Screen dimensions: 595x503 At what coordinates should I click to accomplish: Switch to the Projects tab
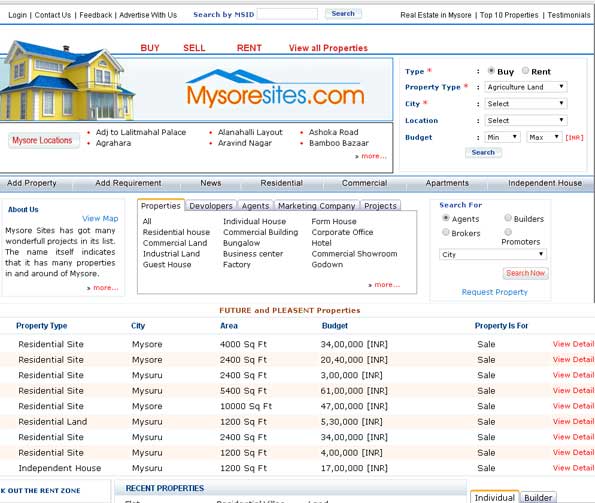click(x=380, y=206)
